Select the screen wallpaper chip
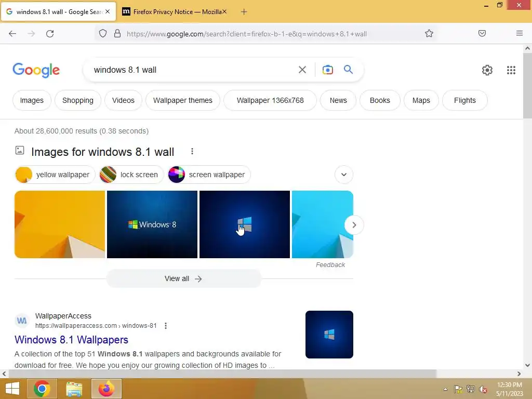This screenshot has height=399, width=532. click(x=209, y=175)
